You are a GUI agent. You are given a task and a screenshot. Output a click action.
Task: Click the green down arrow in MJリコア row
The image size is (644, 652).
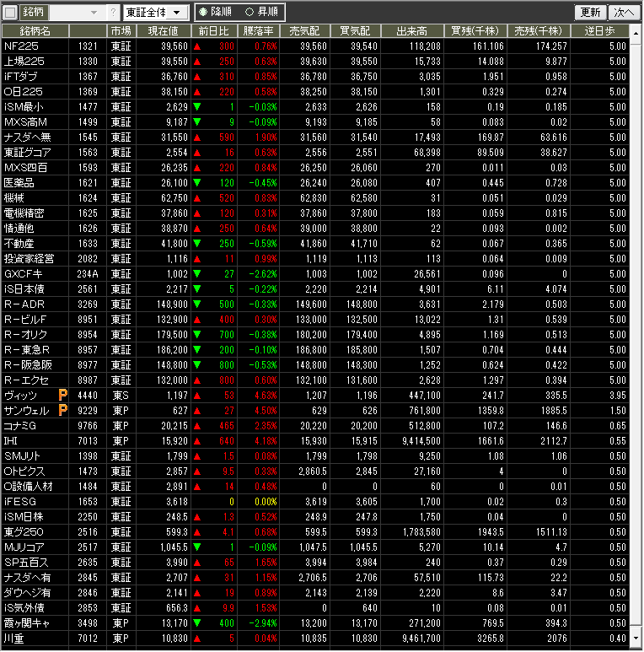coord(197,547)
